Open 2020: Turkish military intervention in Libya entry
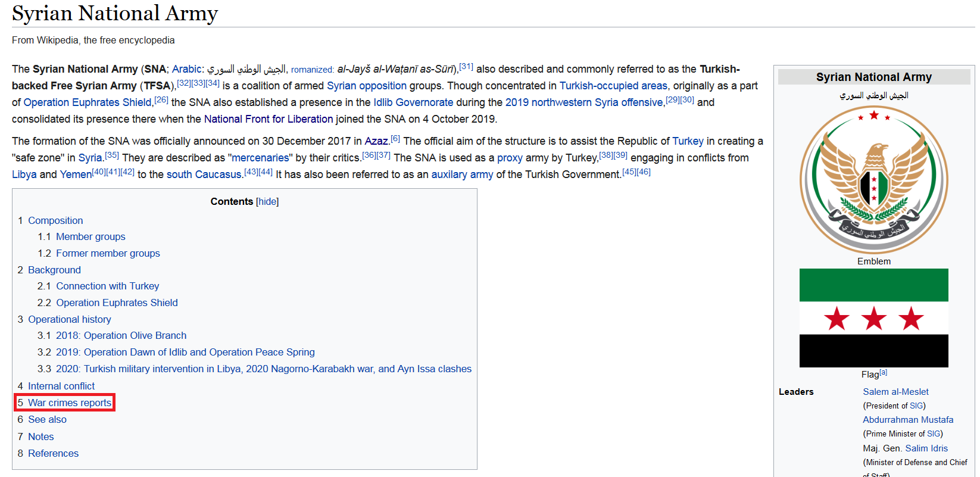This screenshot has width=980, height=477. (x=264, y=369)
